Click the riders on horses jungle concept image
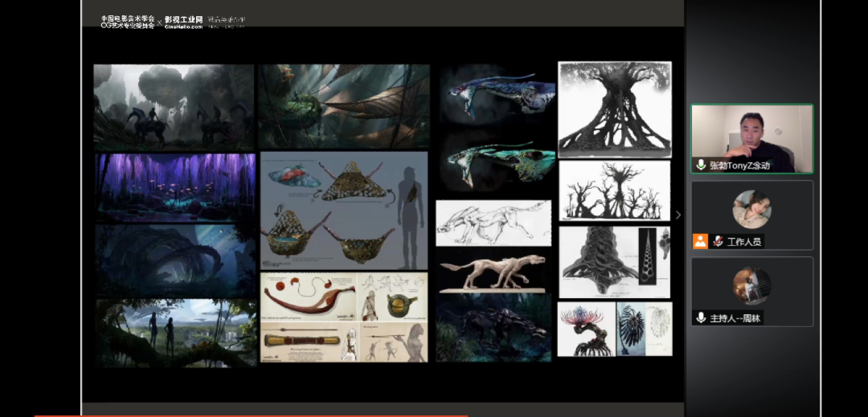 [174, 108]
